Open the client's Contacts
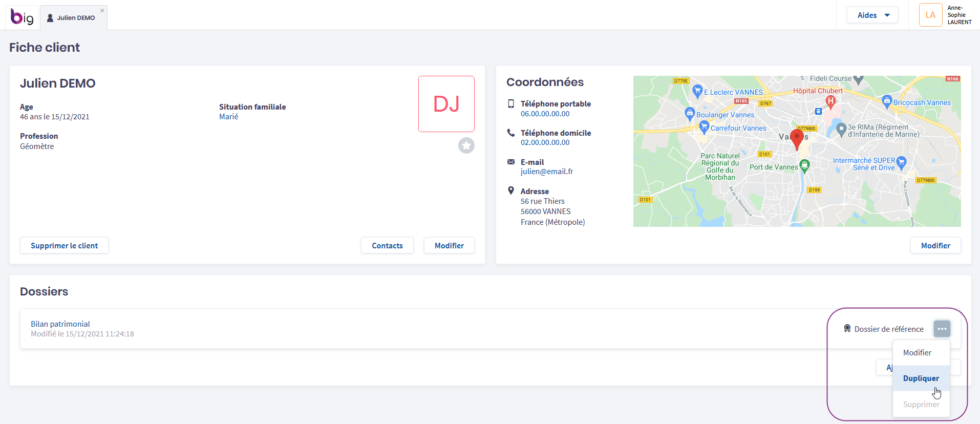The width and height of the screenshot is (980, 424). [x=387, y=246]
